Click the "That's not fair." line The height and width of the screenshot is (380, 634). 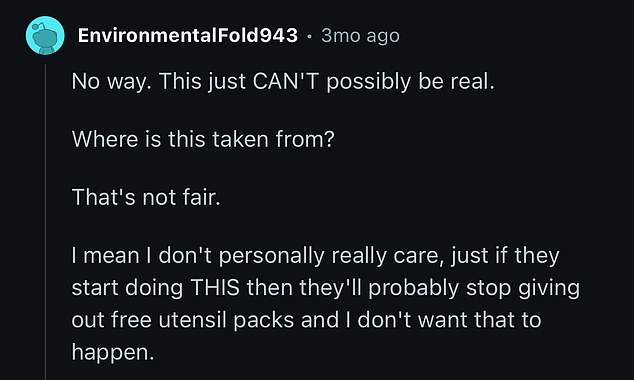(x=146, y=197)
